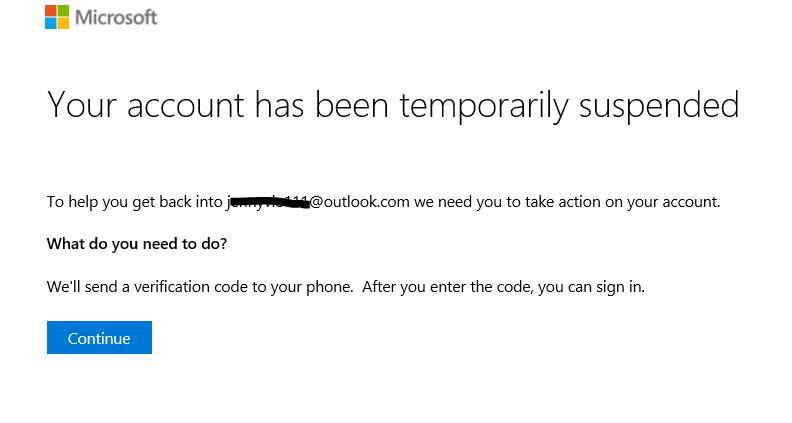Click the red square in Microsoft logo
The image size is (792, 423).
51,11
